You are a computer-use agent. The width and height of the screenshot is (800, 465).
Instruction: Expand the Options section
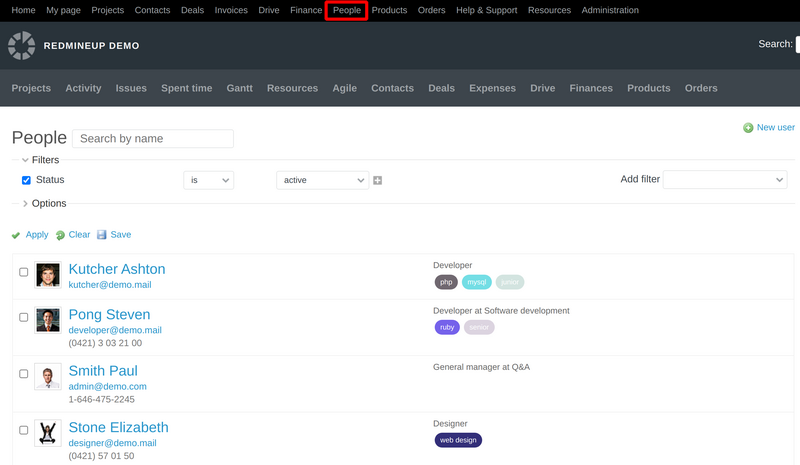[48, 203]
